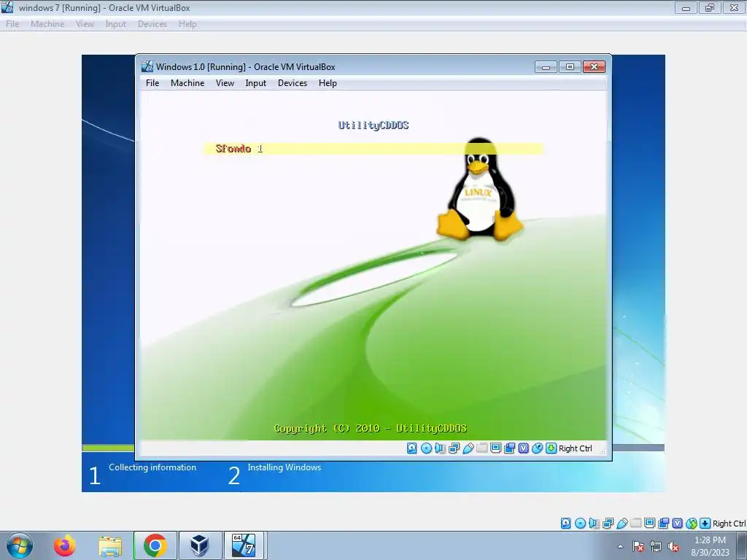The width and height of the screenshot is (747, 560).
Task: Click Windows 1.0 VirtualBox title bar icon
Action: coord(147,66)
